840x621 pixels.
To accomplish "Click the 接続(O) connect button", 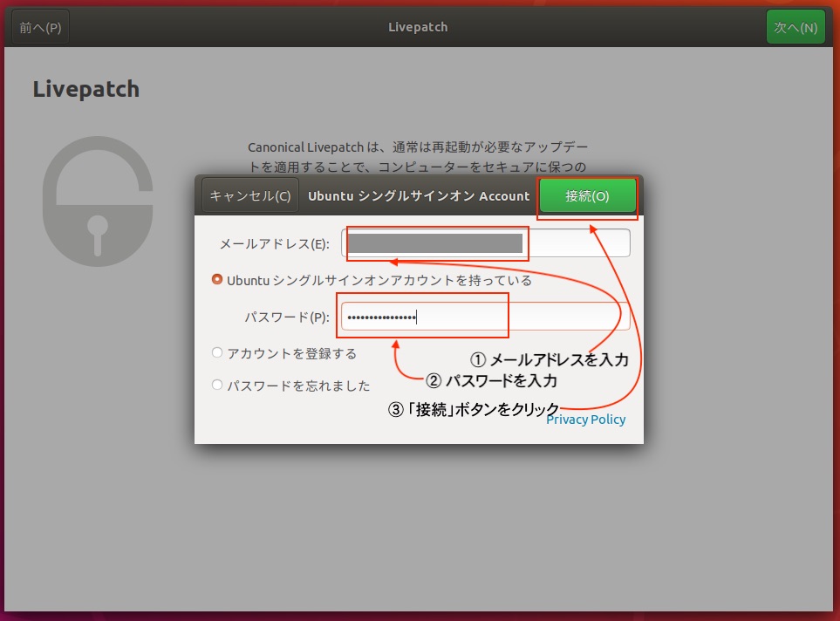I will [587, 196].
